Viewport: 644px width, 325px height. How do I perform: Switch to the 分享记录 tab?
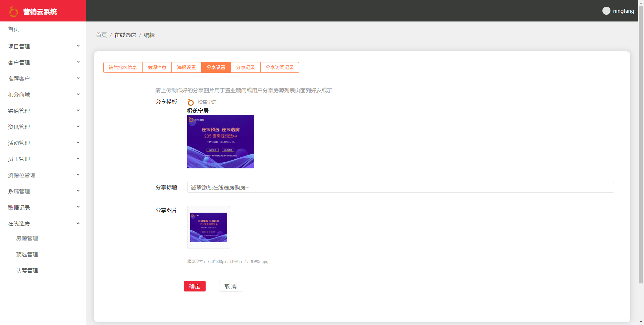pos(246,67)
